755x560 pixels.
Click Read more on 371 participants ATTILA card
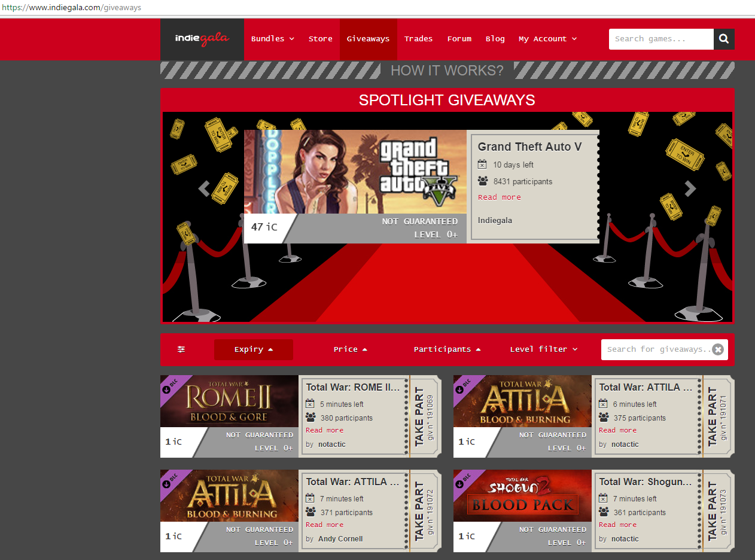coord(325,525)
